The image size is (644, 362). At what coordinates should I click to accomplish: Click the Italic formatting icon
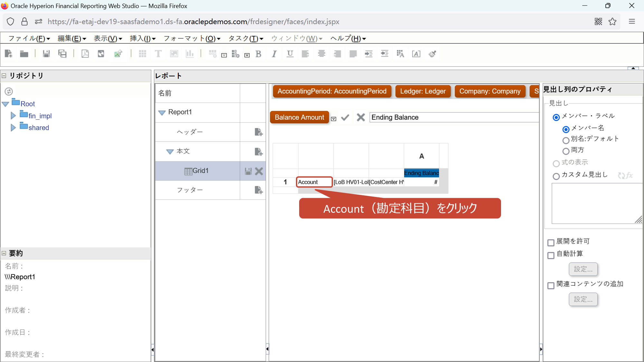pyautogui.click(x=274, y=54)
